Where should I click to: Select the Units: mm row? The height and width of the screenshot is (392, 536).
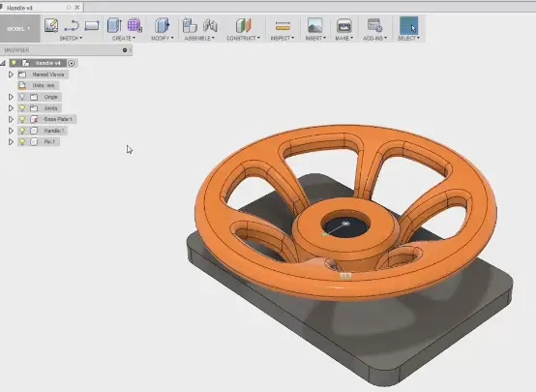point(39,85)
